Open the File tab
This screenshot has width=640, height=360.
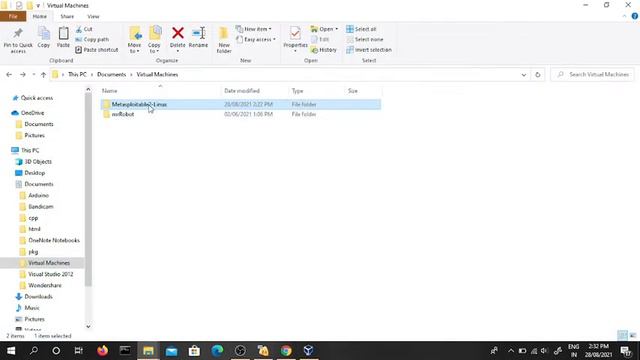13,16
